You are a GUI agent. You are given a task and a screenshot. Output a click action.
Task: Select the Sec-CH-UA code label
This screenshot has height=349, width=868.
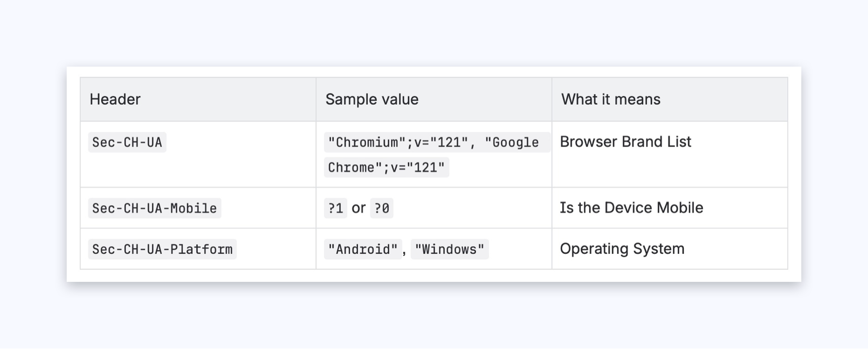click(x=127, y=142)
